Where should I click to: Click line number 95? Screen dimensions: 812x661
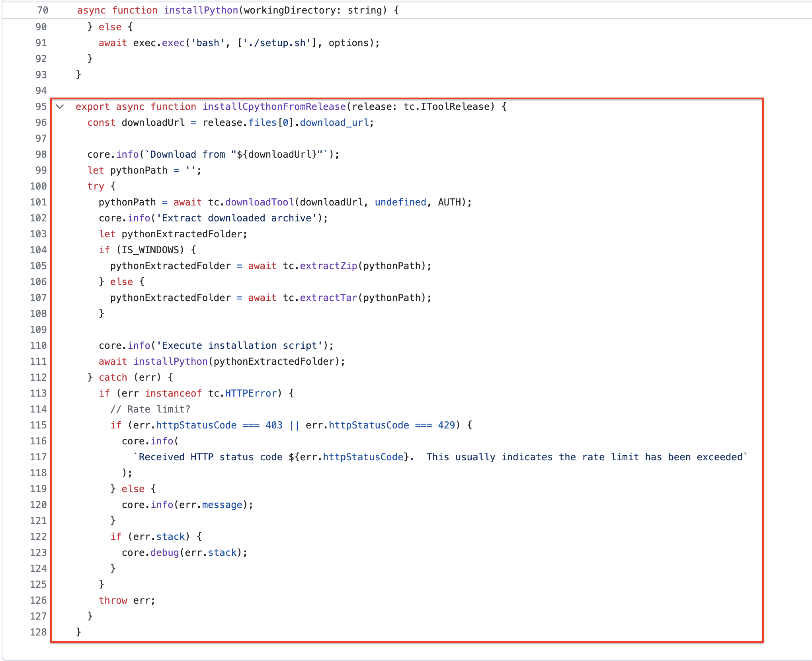(x=41, y=107)
